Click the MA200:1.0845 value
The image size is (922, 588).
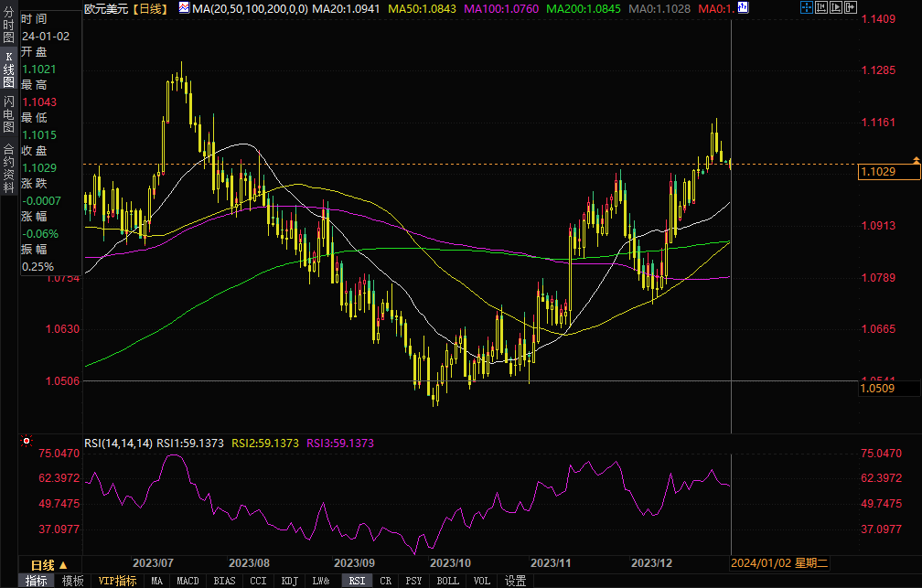pos(584,8)
